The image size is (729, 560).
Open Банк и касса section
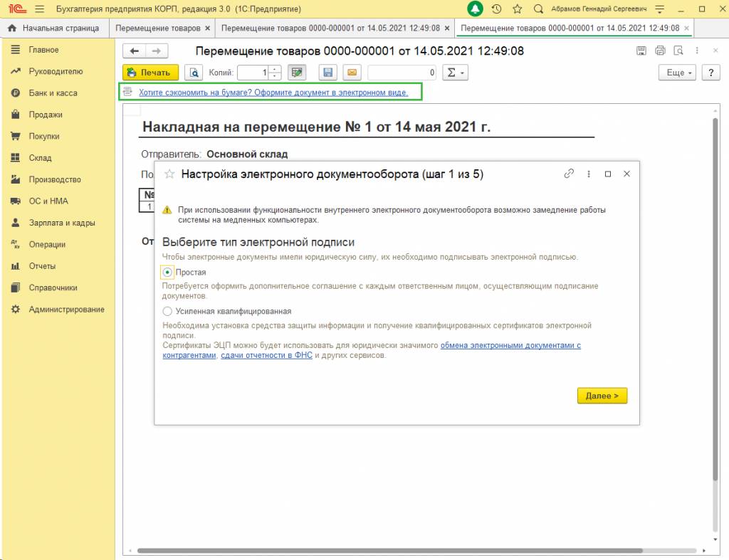tap(53, 93)
